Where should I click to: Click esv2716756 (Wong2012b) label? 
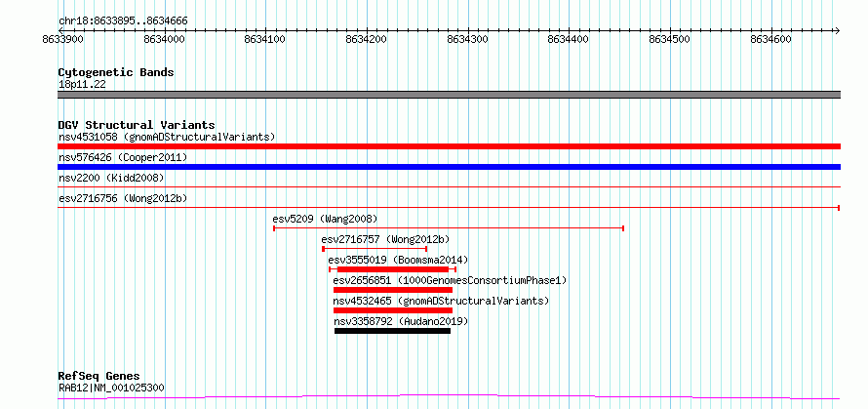[121, 198]
